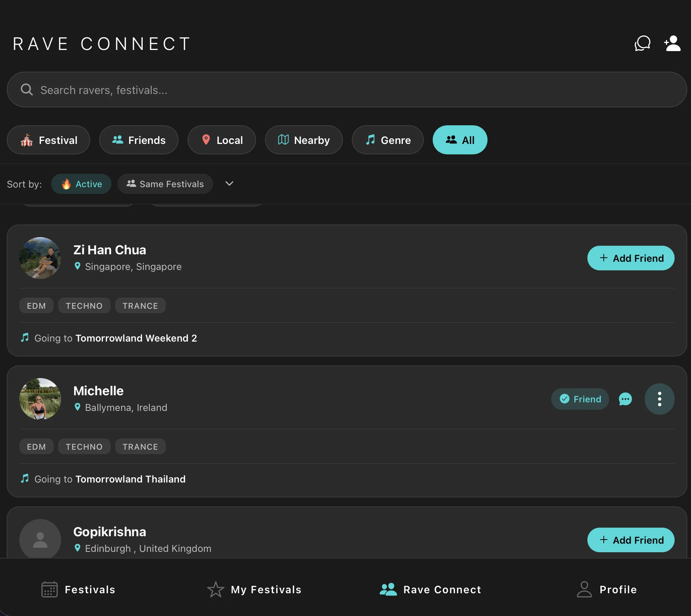
Task: Expand more sort options chevron
Action: tap(230, 183)
